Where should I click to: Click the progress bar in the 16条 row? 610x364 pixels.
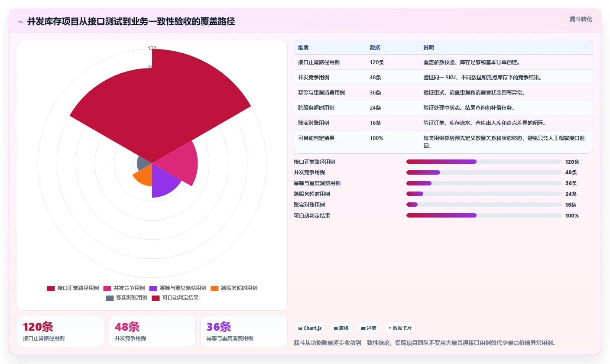484,205
